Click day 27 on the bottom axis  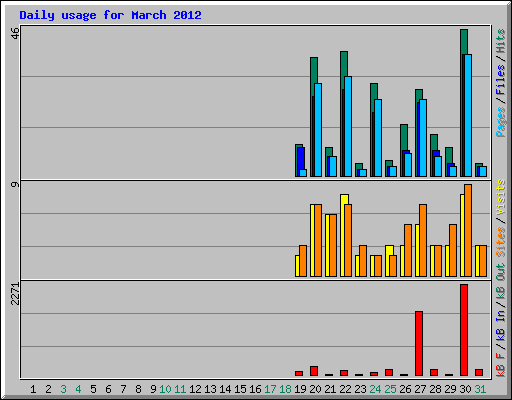[420, 389]
